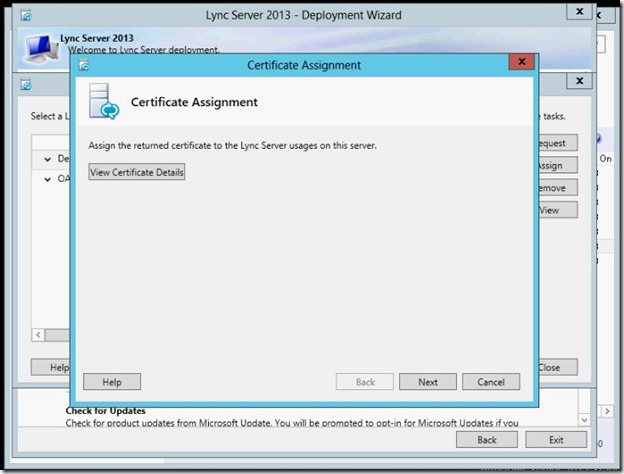Close the background Certificate Wizard window
This screenshot has height=474, width=624.
tap(580, 81)
